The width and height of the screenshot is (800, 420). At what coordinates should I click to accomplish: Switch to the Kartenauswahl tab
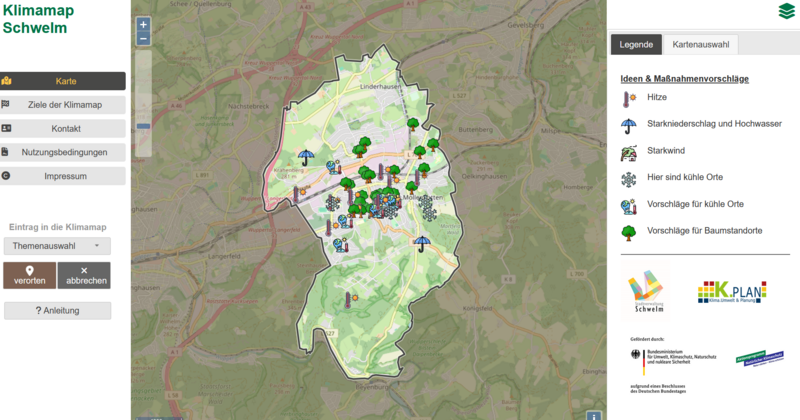(700, 45)
